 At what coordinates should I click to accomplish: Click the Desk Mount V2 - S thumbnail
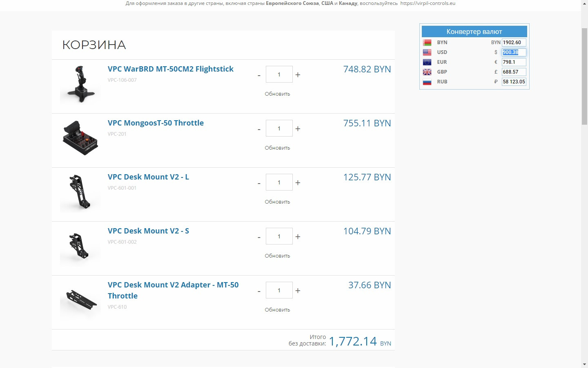pos(80,246)
